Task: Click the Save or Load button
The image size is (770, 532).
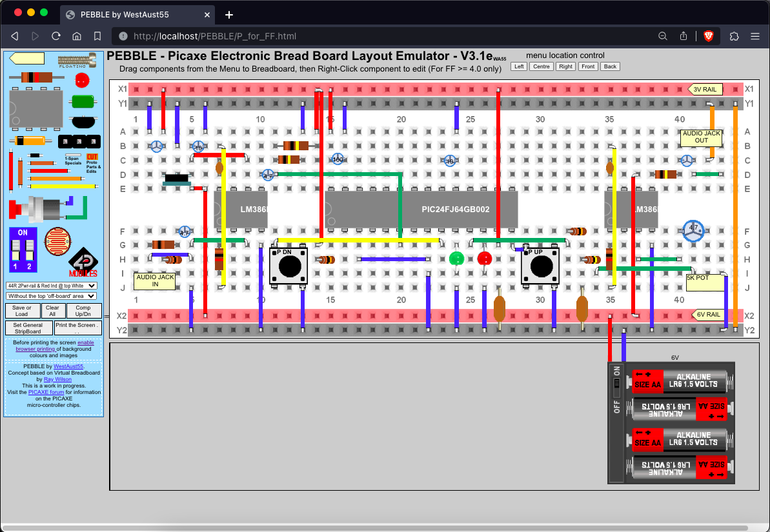Action: pyautogui.click(x=21, y=311)
